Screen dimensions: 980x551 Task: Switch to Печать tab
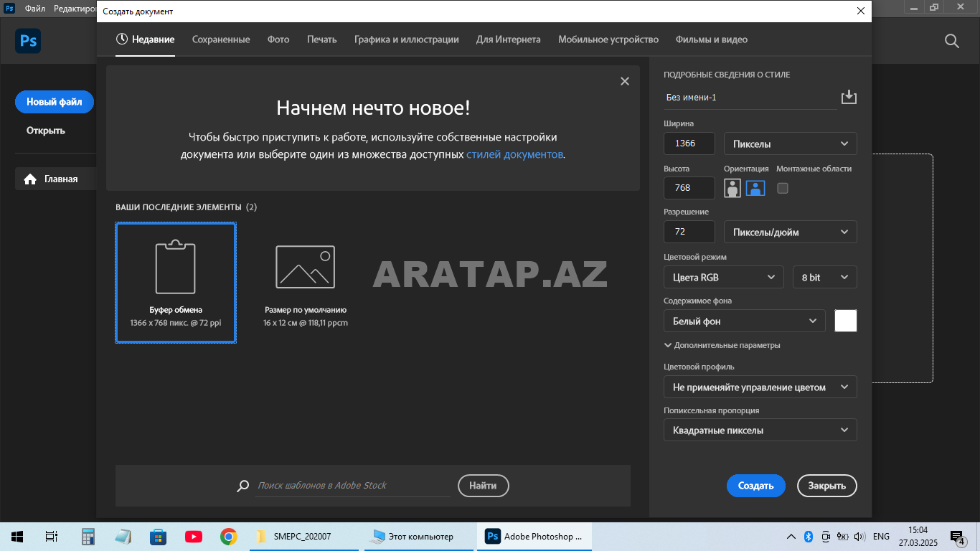tap(321, 39)
